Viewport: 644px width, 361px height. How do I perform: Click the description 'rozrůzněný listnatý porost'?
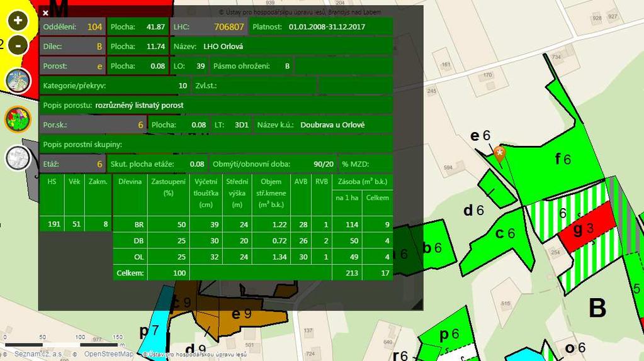[x=139, y=106]
